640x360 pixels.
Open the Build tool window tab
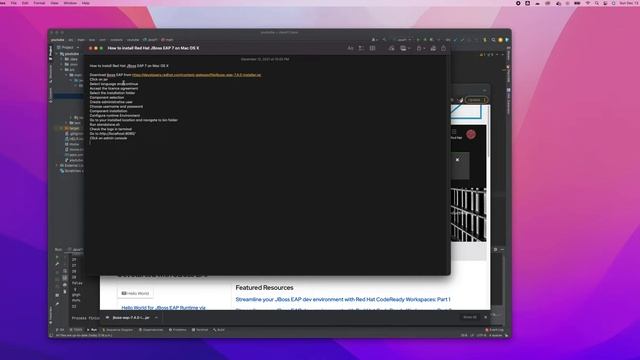219,330
